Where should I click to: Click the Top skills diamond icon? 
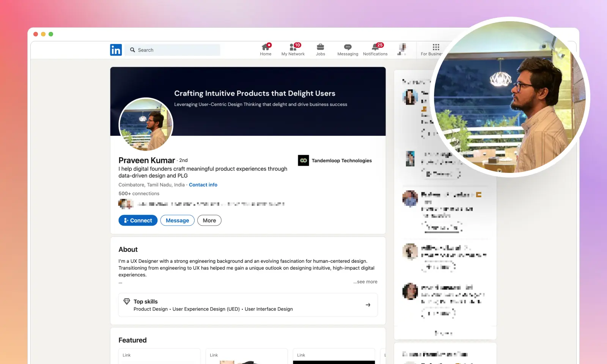127,301
